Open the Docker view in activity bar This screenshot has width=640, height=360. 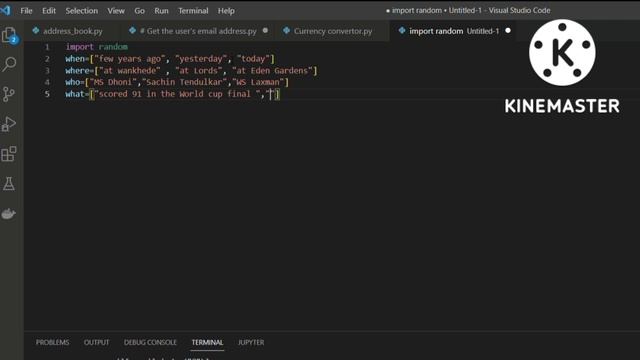[x=9, y=213]
